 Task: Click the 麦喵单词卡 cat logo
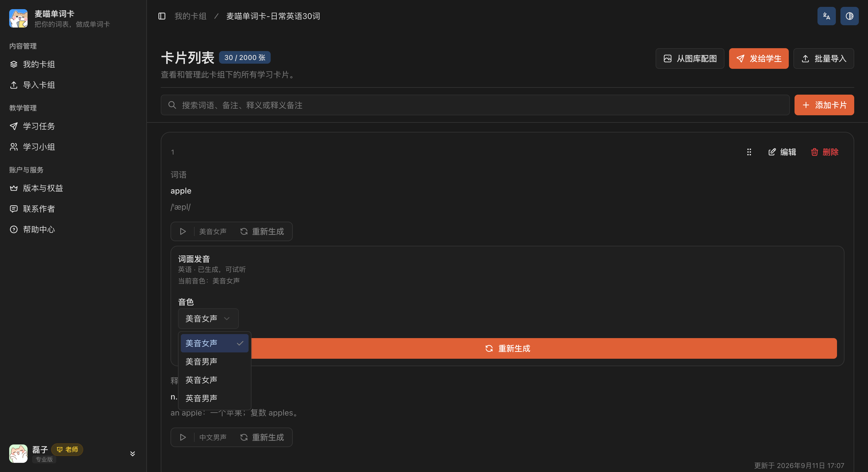[18, 19]
